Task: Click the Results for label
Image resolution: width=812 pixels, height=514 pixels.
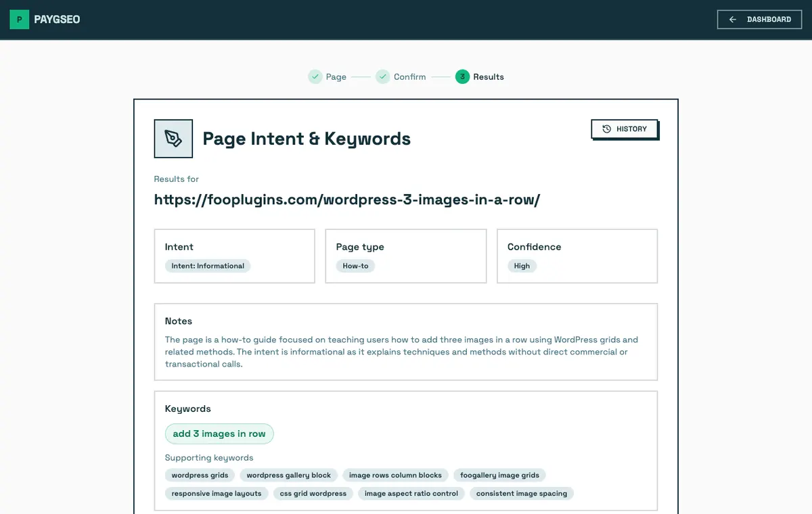Action: coord(177,179)
